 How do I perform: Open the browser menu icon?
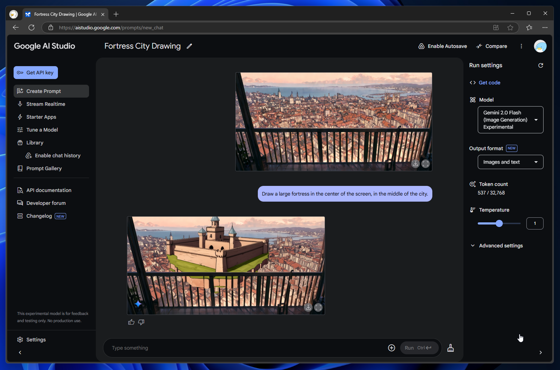545,28
